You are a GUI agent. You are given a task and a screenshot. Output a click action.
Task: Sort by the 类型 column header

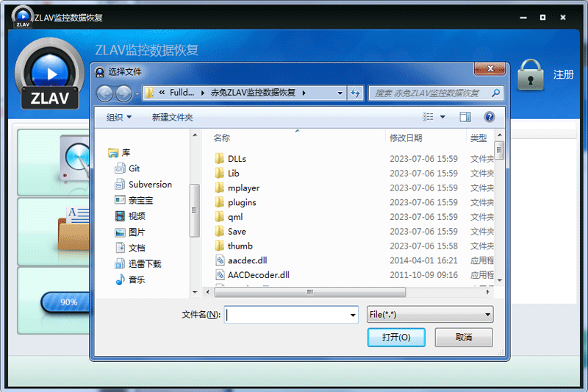click(x=479, y=138)
